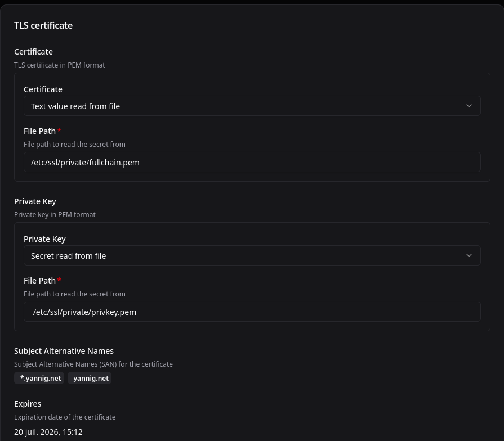Open the 'Secret read from file' dropdown
Screen dimensions: 504x441
(x=251, y=255)
